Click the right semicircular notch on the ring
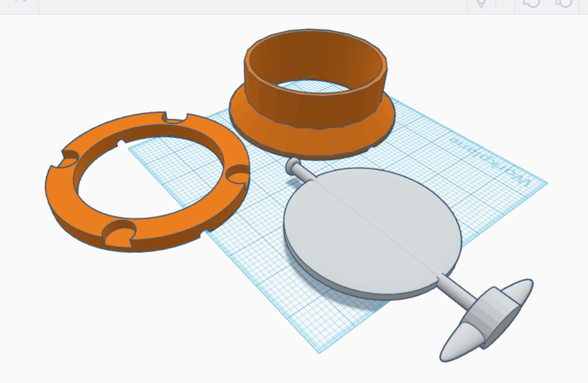Viewport: 588px width, 383px height. coord(236,173)
